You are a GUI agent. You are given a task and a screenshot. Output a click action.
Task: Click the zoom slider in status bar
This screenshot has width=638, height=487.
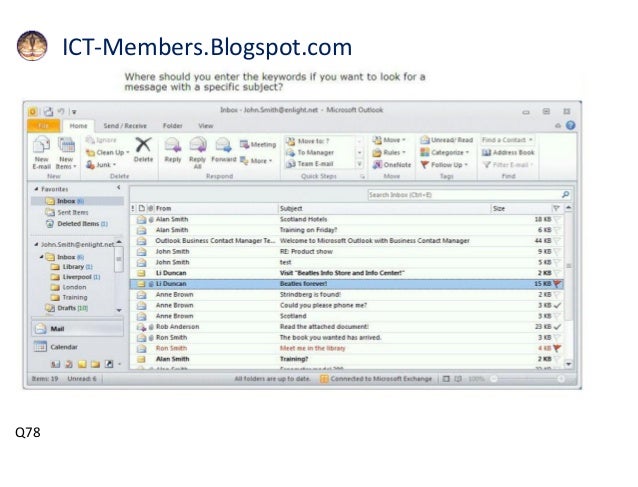[528, 379]
